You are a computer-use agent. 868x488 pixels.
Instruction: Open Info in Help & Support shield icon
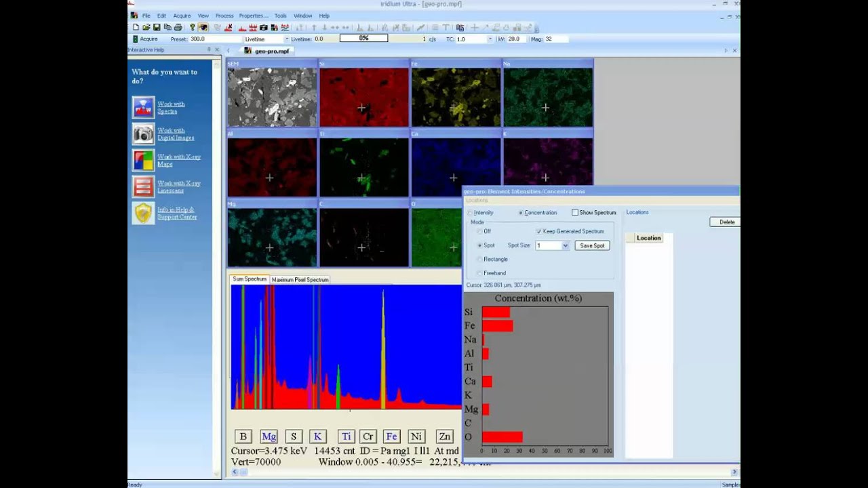click(x=144, y=213)
